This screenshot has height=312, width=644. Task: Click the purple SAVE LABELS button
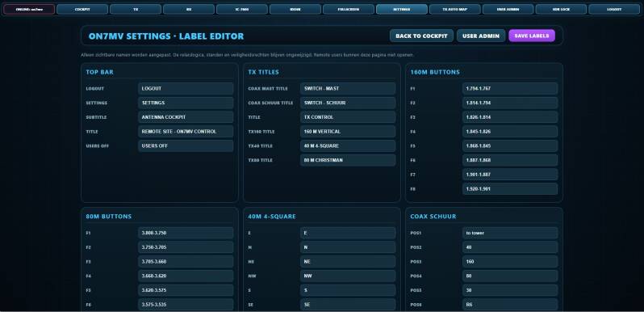click(x=532, y=36)
